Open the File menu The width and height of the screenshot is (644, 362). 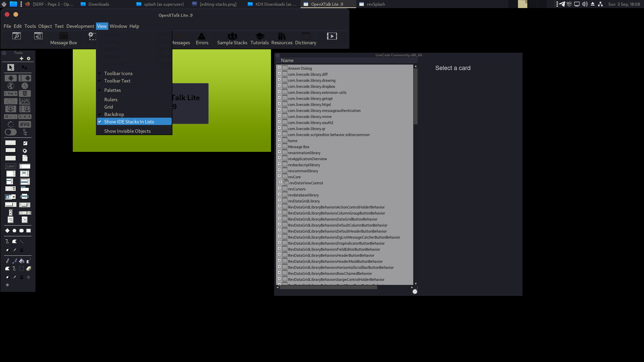coord(7,26)
